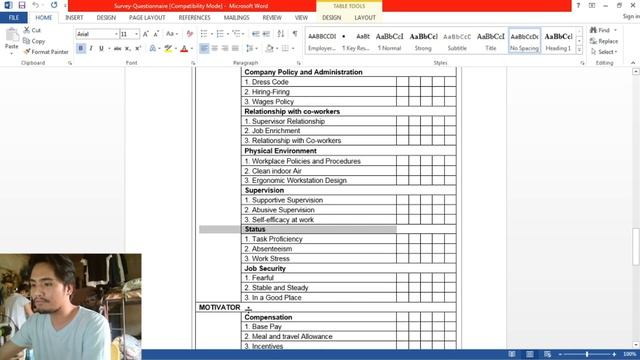Open the Select editing menu
640x360 pixels.
click(604, 52)
